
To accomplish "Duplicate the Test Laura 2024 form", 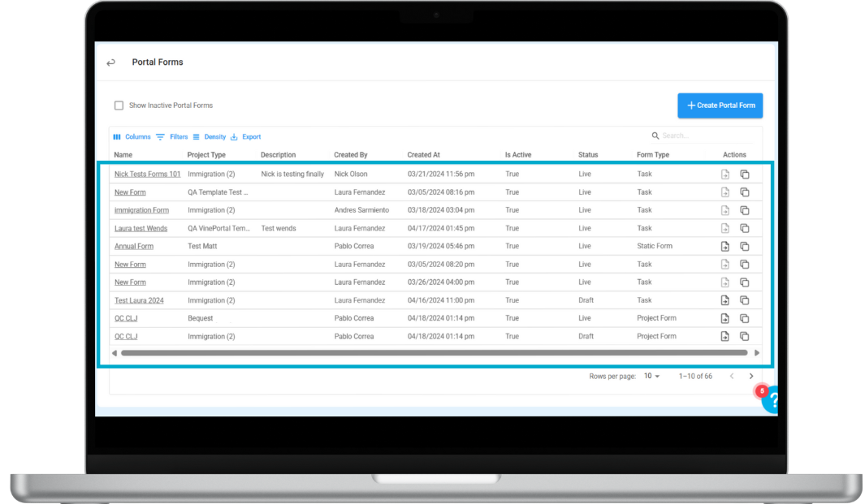I will tap(744, 300).
